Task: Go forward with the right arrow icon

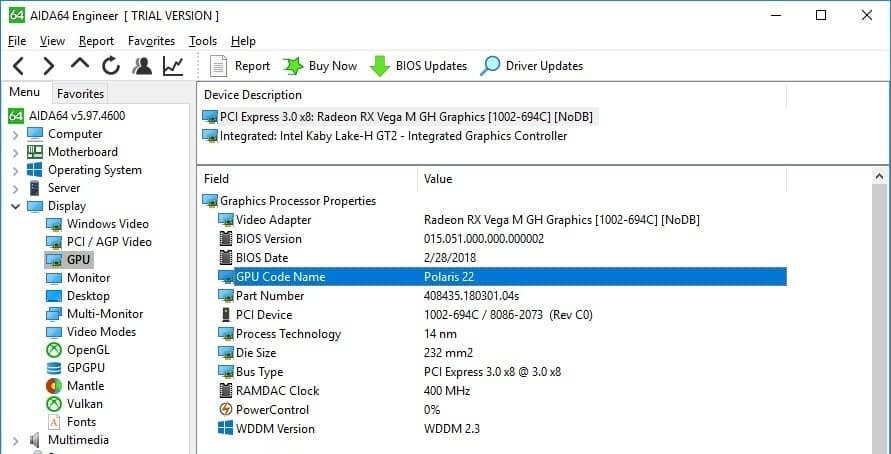Action: pyautogui.click(x=49, y=66)
